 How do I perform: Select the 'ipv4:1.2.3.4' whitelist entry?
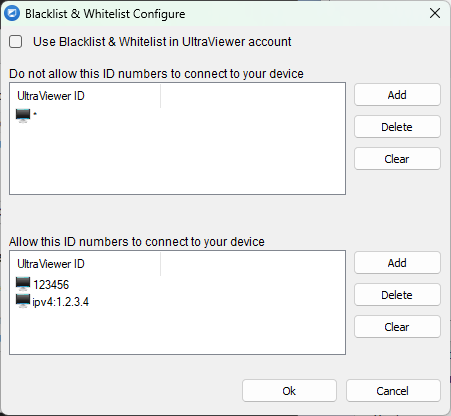pos(60,302)
